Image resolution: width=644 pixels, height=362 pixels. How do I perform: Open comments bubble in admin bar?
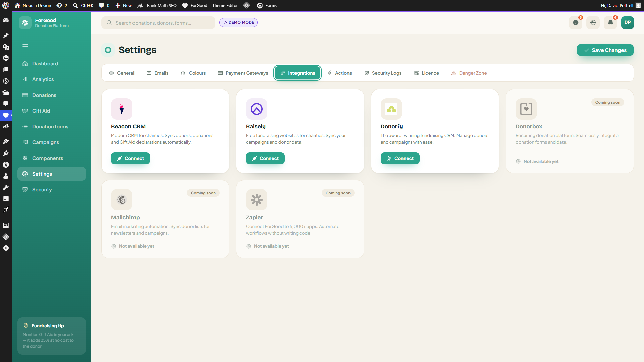click(x=104, y=5)
